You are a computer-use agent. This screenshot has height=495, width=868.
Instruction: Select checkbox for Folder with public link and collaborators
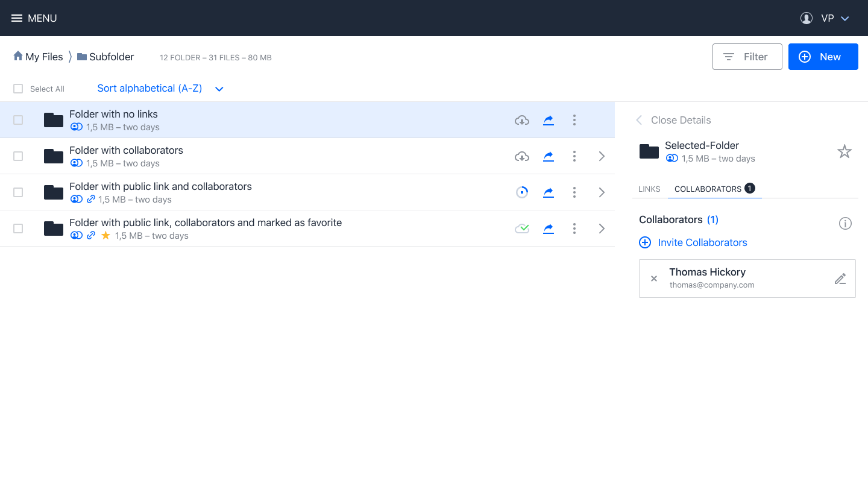[18, 192]
